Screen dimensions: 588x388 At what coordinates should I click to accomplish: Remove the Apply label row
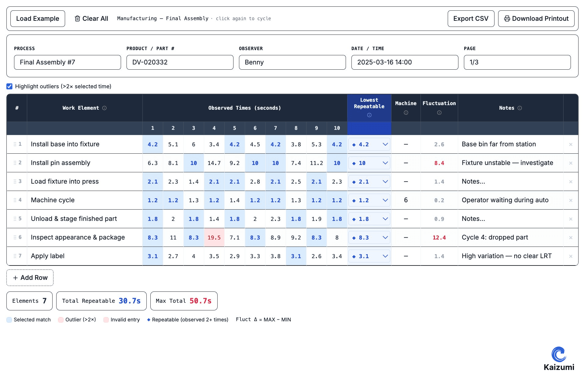point(571,256)
